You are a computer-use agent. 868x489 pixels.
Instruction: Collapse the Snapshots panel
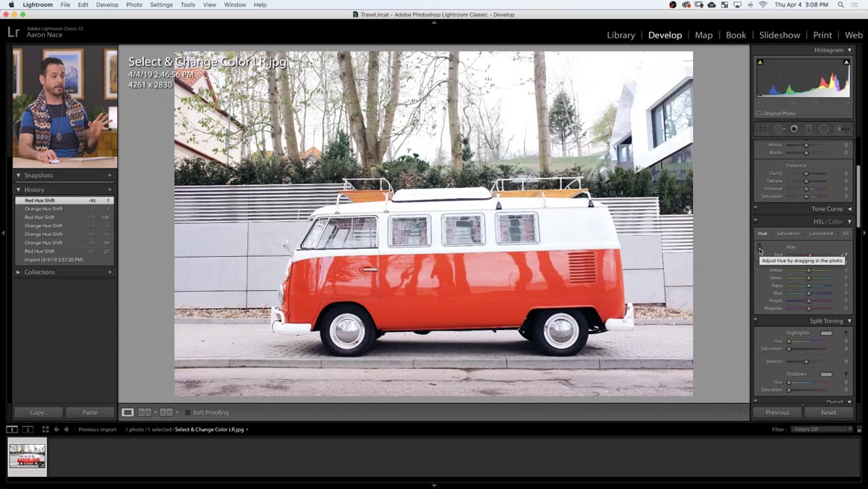pyautogui.click(x=18, y=175)
